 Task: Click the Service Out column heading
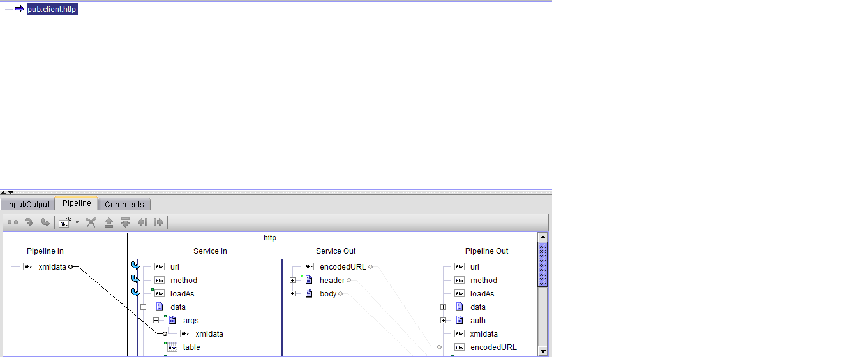coord(336,251)
